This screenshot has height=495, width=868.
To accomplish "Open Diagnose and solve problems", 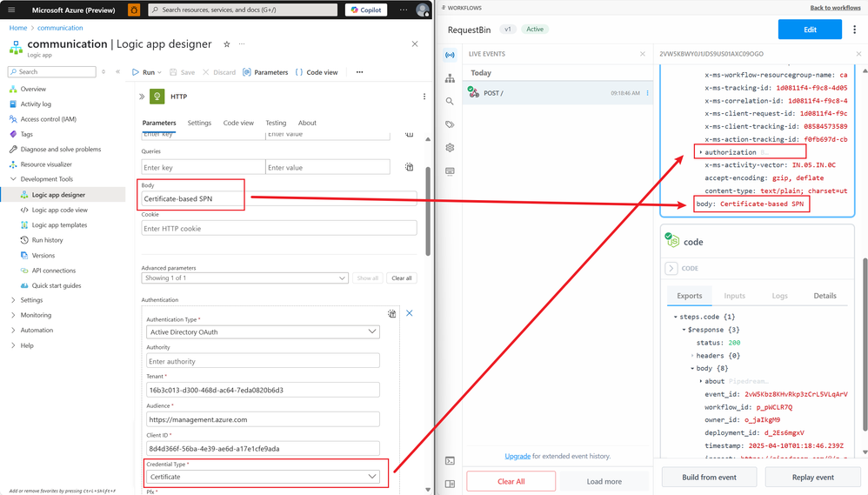I will tap(61, 150).
